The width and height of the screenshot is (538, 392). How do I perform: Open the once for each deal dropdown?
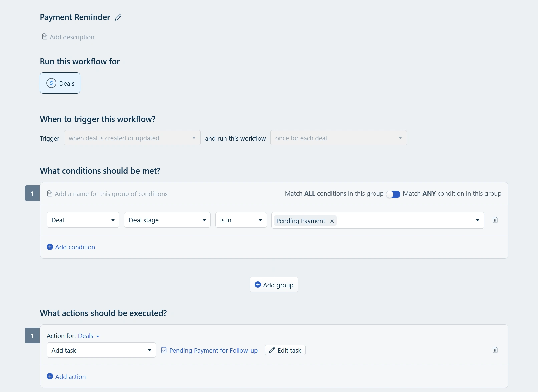(x=338, y=138)
